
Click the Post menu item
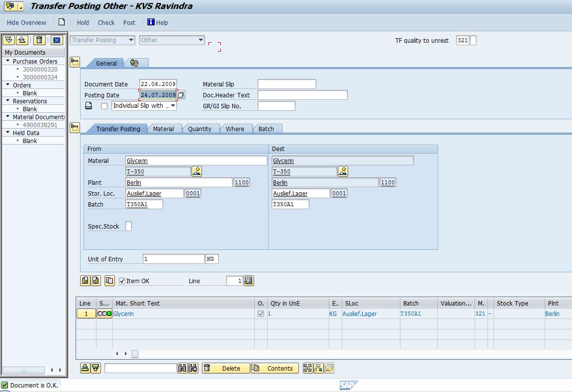[129, 22]
